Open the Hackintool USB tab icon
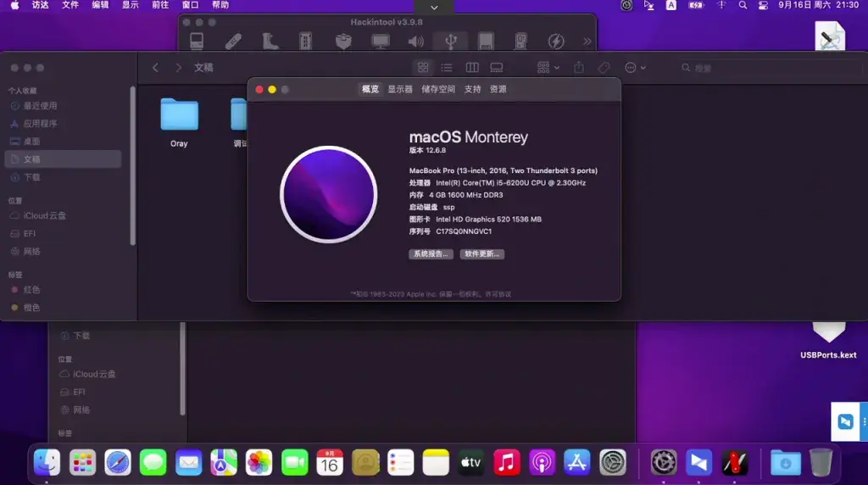 (451, 41)
